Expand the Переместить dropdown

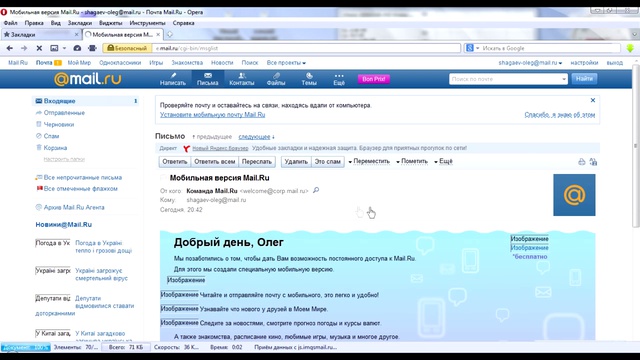tap(369, 162)
